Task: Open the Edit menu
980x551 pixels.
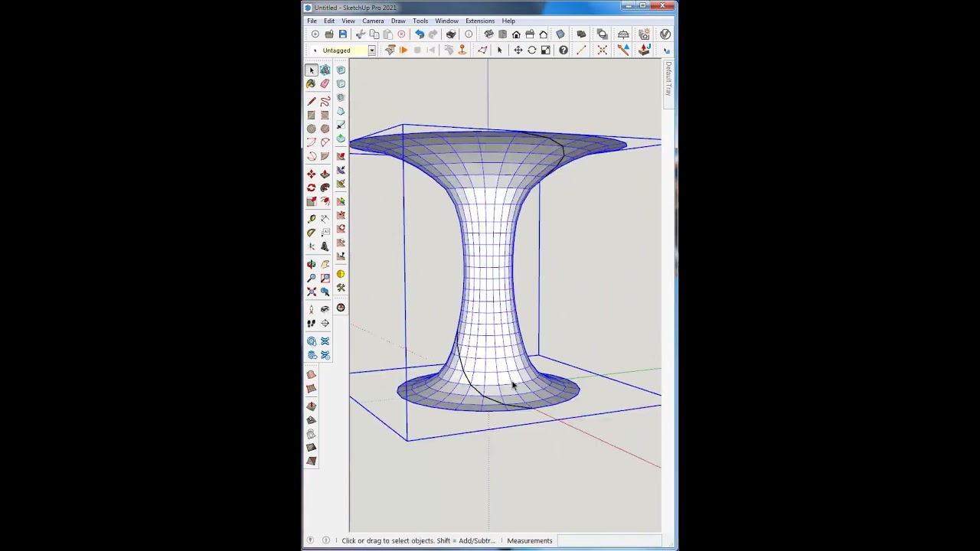Action: point(329,21)
